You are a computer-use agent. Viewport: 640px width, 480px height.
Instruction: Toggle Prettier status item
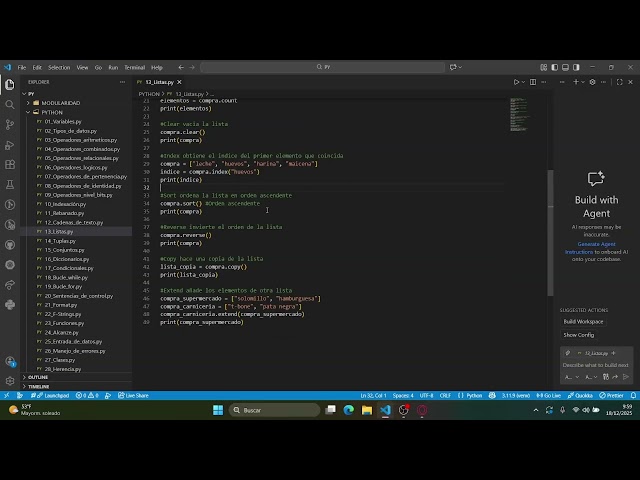coord(611,396)
